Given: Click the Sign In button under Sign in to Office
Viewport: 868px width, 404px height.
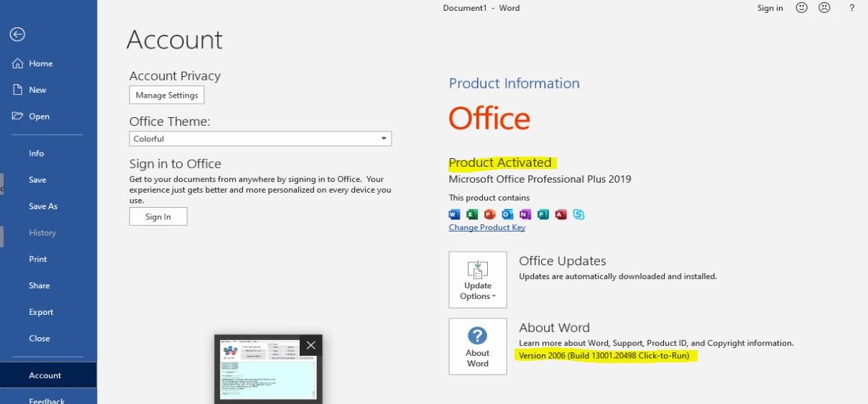Looking at the screenshot, I should point(158,216).
